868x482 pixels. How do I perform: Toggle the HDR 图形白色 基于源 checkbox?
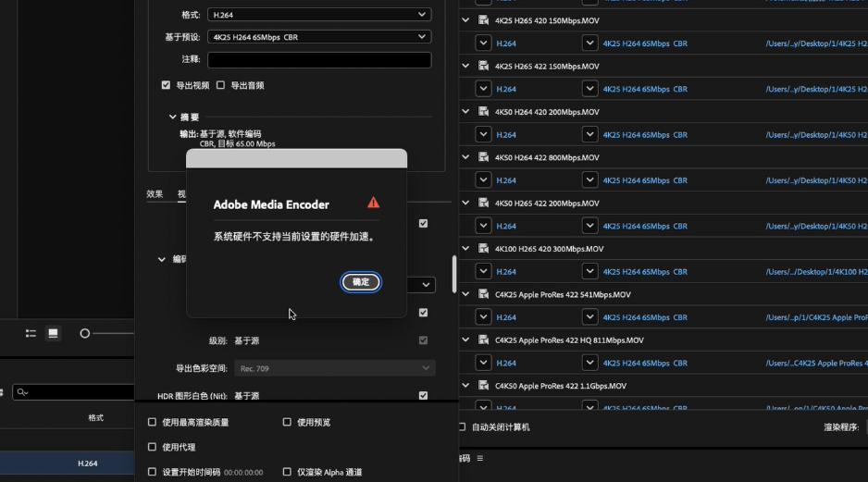424,396
